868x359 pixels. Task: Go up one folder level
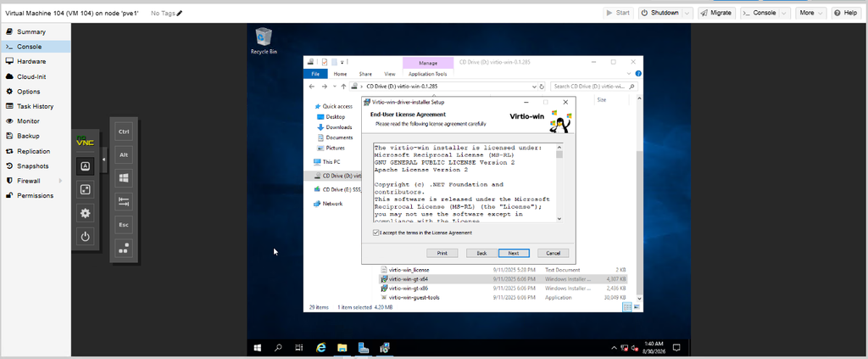pyautogui.click(x=344, y=87)
